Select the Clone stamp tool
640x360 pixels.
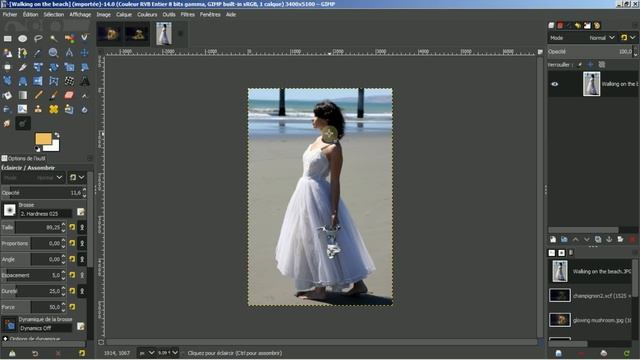tap(38, 109)
